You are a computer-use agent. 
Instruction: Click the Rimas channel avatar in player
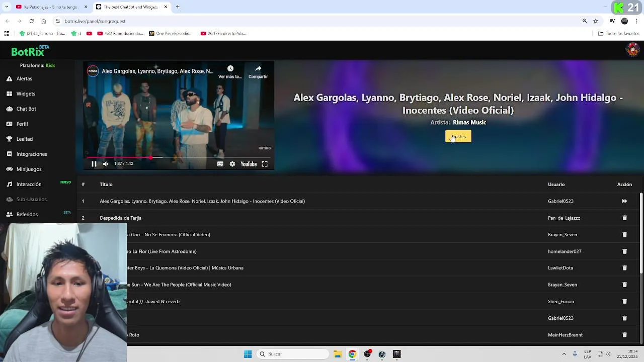click(93, 71)
